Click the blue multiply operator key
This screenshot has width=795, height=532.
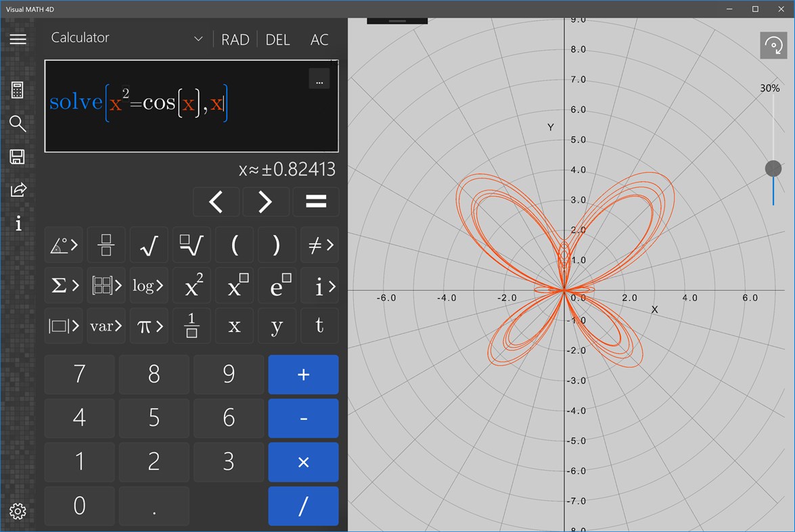tap(303, 462)
